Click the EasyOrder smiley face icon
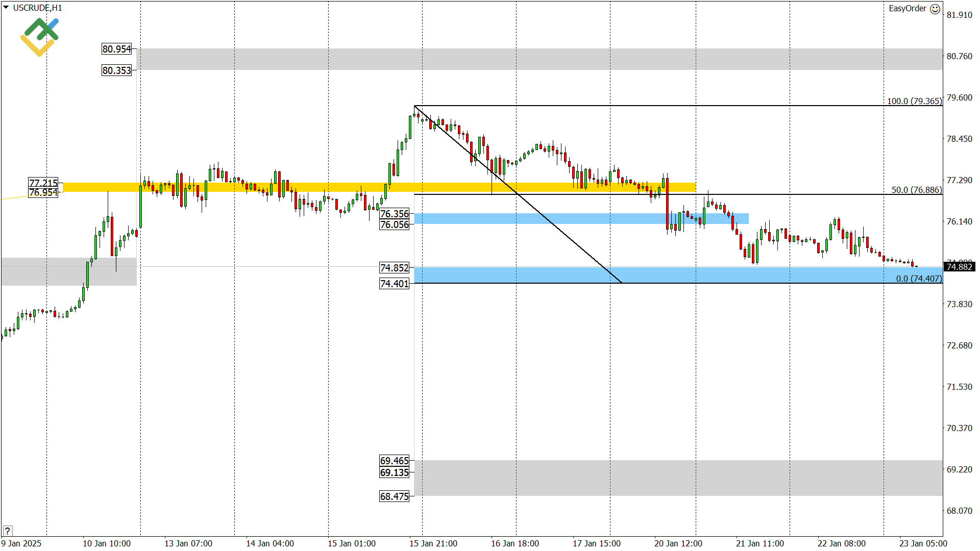The height and width of the screenshot is (551, 980). click(x=935, y=9)
